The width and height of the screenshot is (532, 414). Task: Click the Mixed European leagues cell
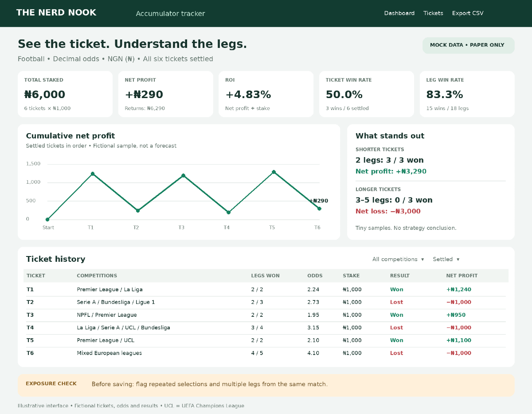[x=110, y=353]
